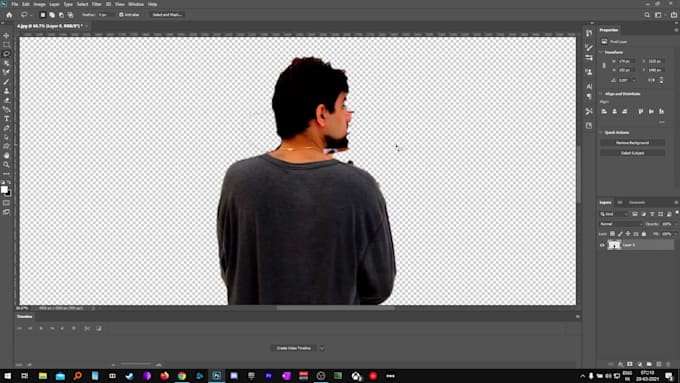The height and width of the screenshot is (383, 680).
Task: Open the Paragraph panel icon
Action: coord(588,96)
